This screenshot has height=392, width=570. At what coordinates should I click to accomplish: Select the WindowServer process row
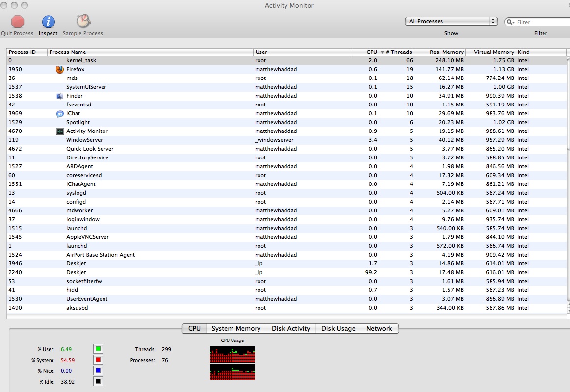pos(286,140)
